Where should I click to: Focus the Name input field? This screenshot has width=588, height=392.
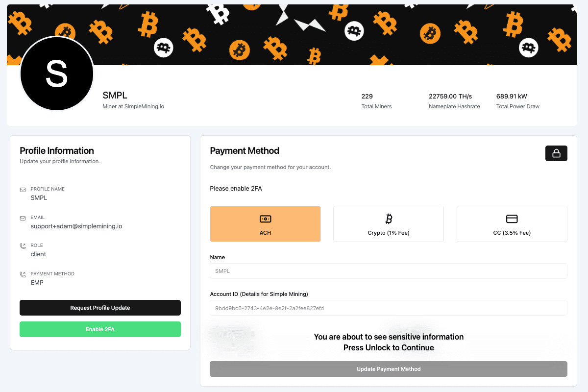tap(389, 271)
